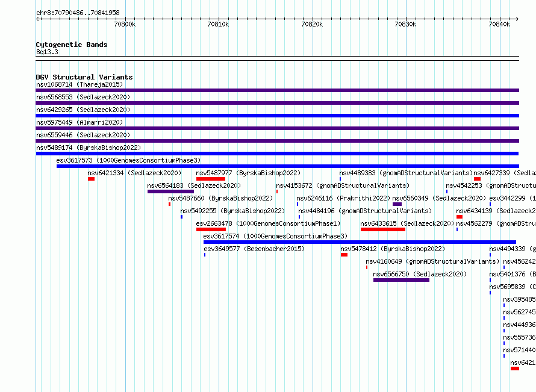This screenshot has height=392, width=536.
Task: Select the nsv571440 variant label
Action: pos(519,350)
